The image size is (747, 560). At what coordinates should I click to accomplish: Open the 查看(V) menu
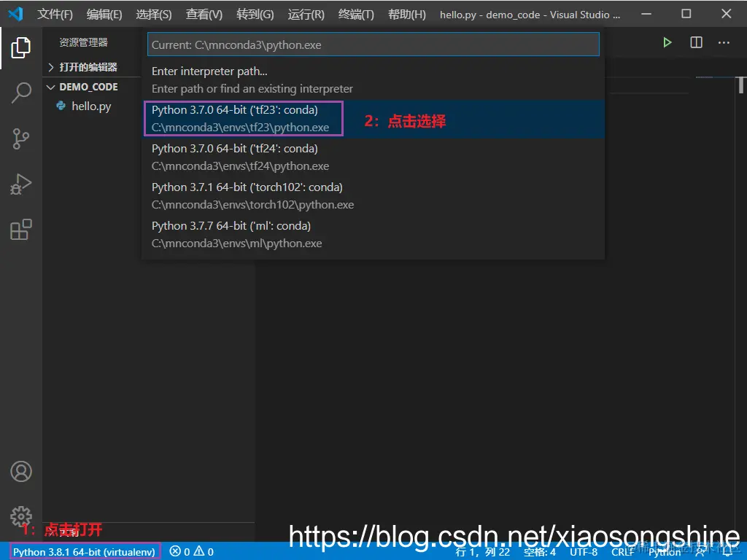click(x=204, y=15)
